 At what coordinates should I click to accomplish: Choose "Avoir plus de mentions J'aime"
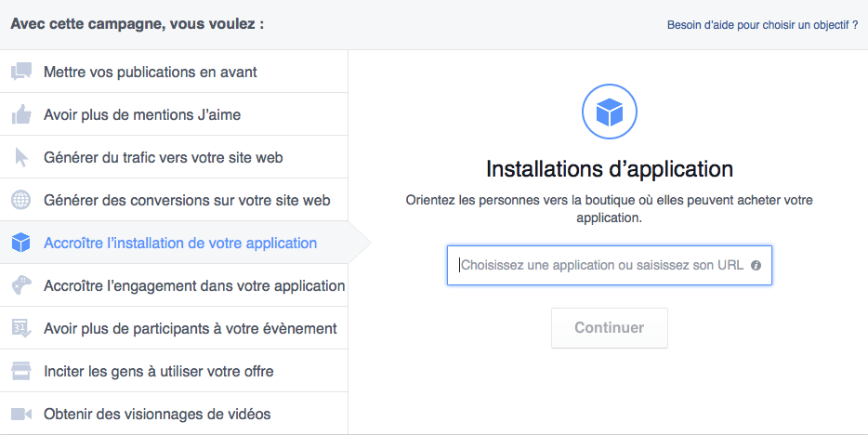(142, 114)
